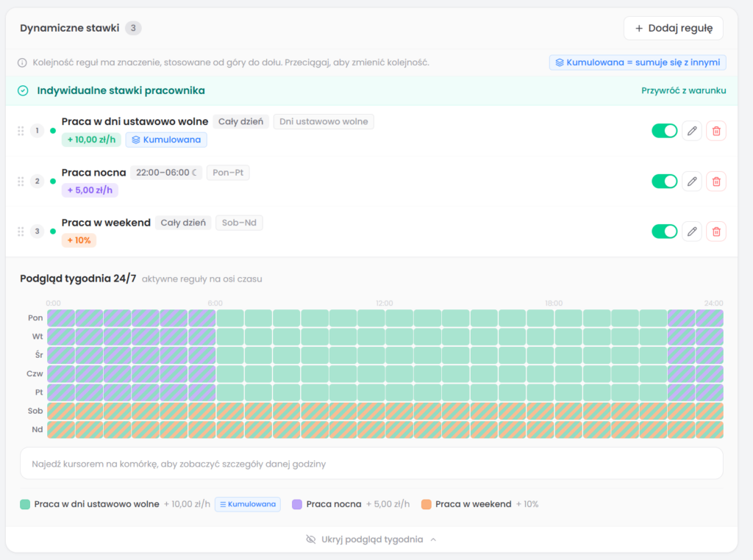Screen dimensions: 753x560
Task: Click the checkmark icon by Indywidualne stawki pracownika
Action: (x=23, y=90)
